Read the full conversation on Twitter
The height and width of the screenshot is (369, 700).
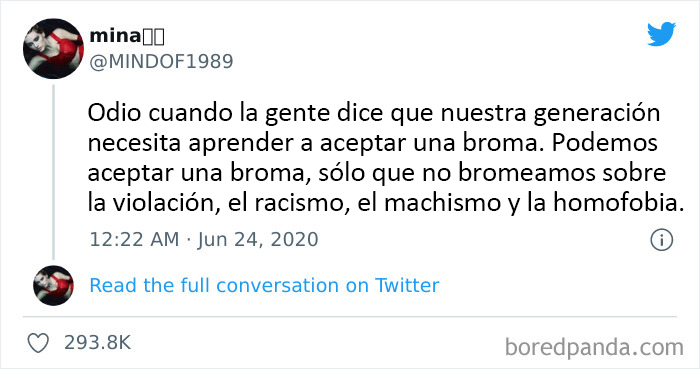click(x=264, y=286)
